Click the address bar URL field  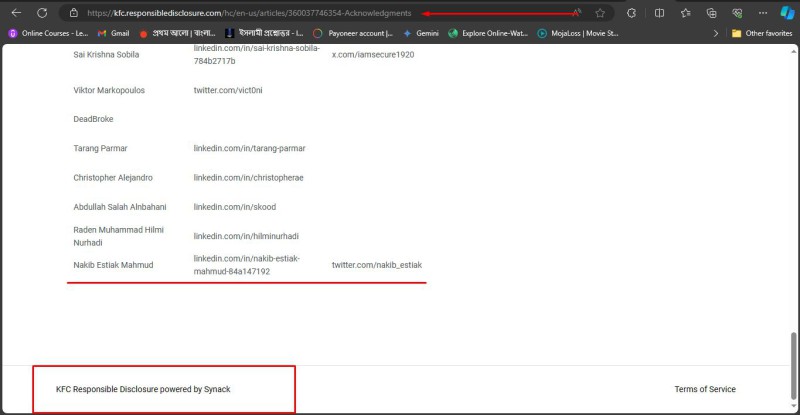point(300,13)
